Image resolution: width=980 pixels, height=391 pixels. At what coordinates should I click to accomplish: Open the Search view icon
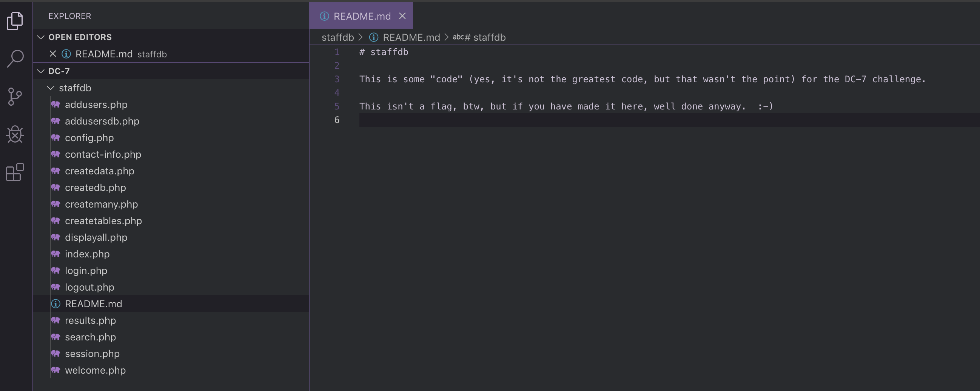tap(15, 58)
